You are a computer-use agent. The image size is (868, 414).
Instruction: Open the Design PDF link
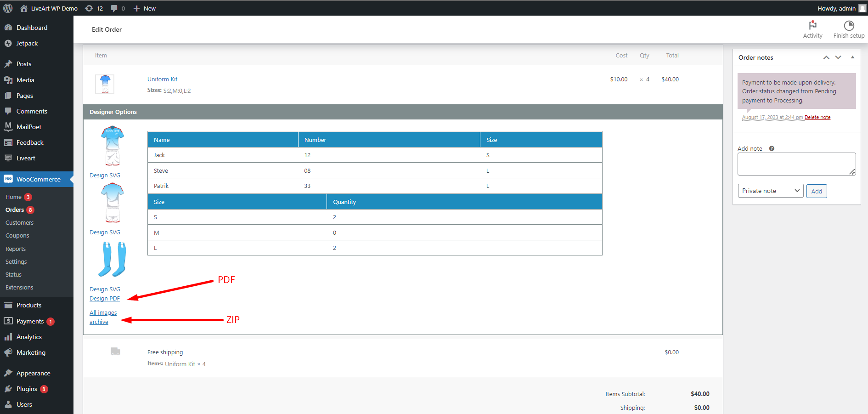(105, 299)
